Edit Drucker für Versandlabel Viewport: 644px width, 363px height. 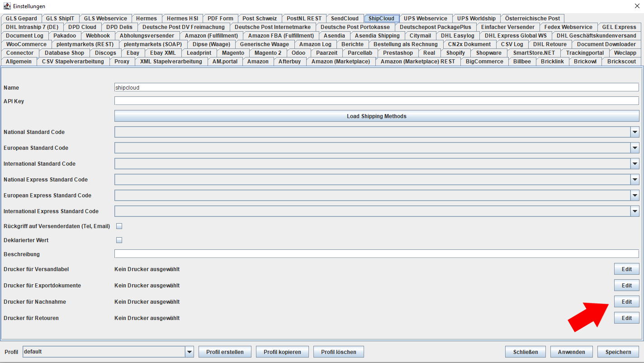click(626, 269)
